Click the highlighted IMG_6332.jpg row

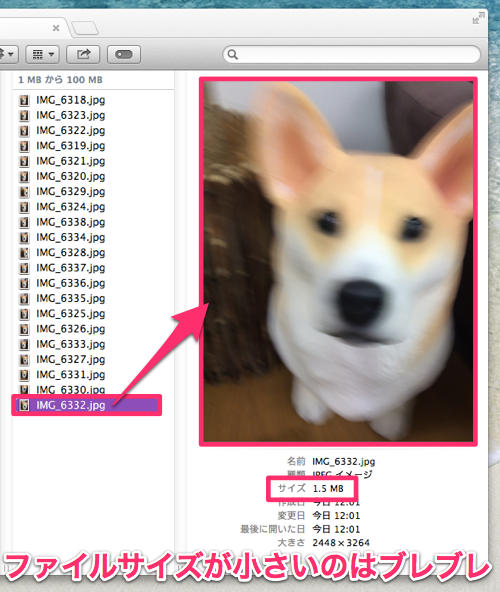click(86, 405)
